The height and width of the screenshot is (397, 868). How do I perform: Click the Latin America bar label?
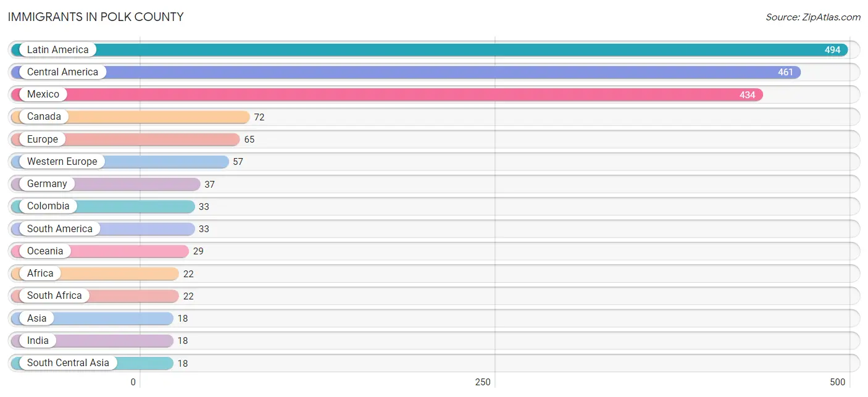[57, 49]
